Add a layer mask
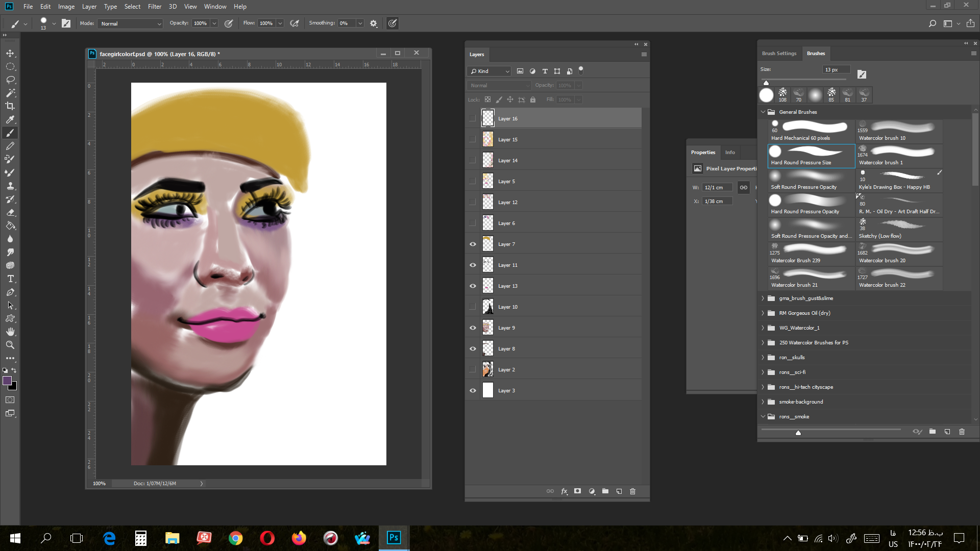 577,491
